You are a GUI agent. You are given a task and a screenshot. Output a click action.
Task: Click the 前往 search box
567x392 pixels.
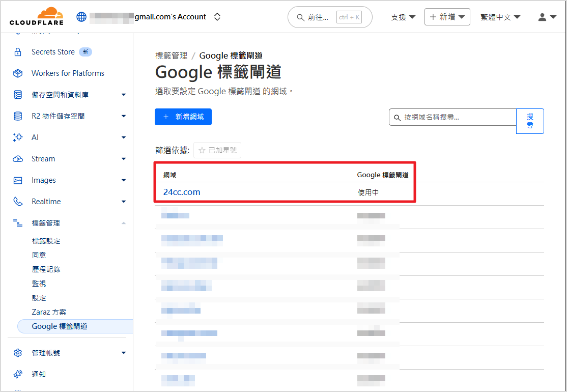tap(330, 17)
